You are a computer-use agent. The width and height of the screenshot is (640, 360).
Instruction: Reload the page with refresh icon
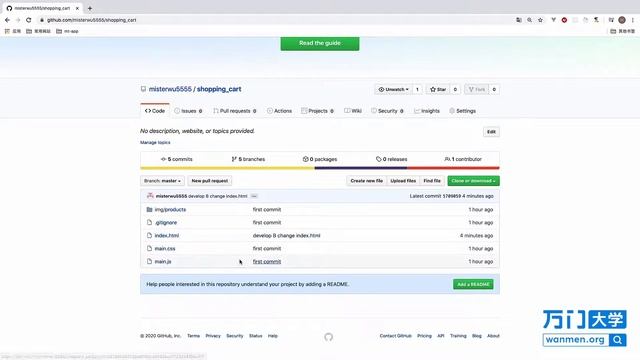click(x=29, y=20)
